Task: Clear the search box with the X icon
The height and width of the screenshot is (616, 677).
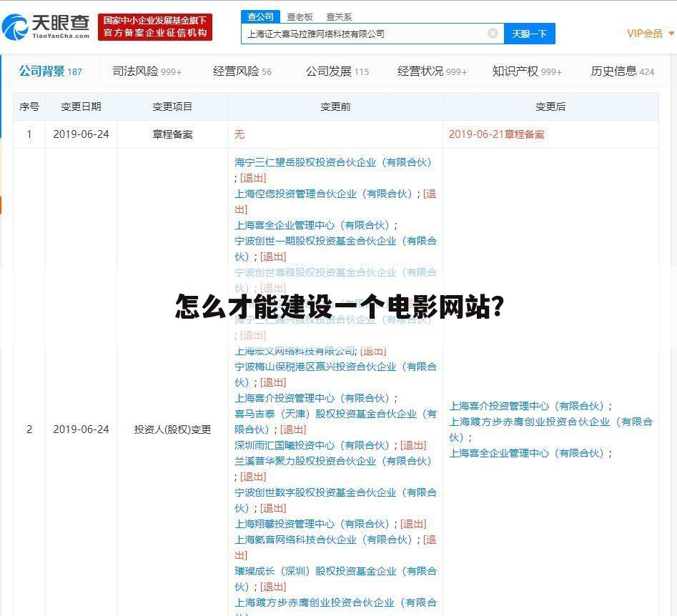Action: pos(493,34)
